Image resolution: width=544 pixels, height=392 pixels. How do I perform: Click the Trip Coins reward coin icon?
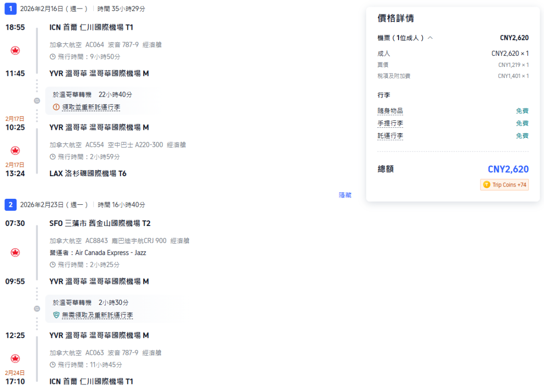(x=487, y=185)
